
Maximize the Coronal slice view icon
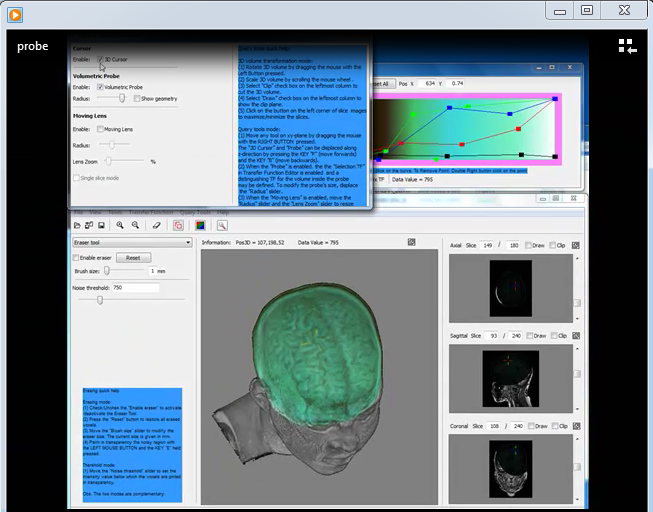pos(576,426)
